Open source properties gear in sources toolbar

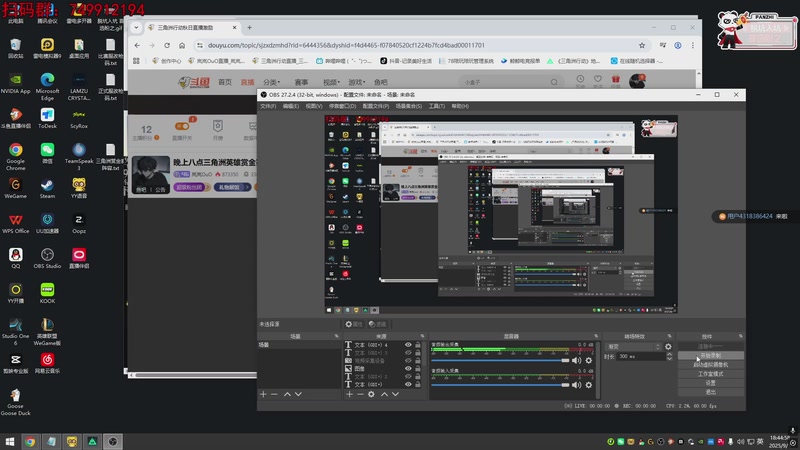[371, 394]
